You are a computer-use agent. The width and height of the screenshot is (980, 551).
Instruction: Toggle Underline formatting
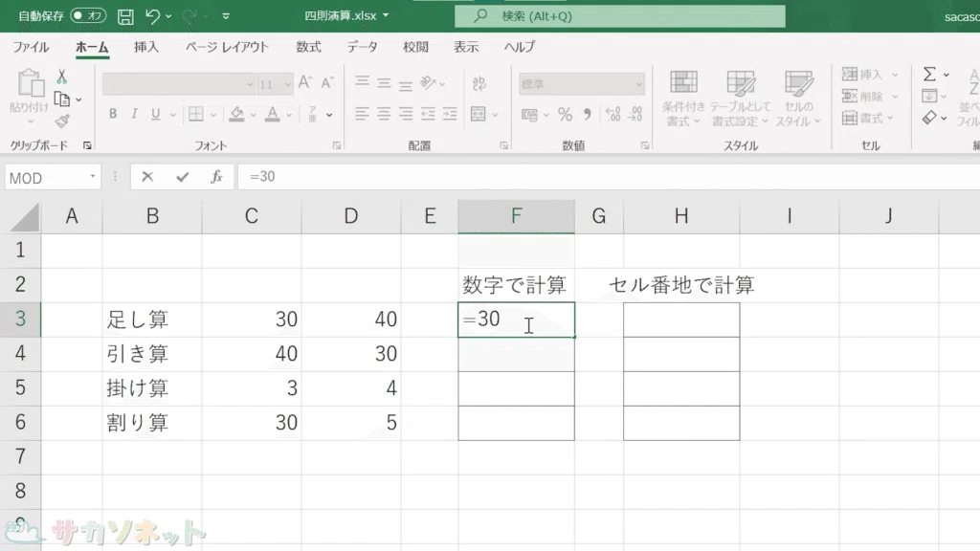click(155, 114)
